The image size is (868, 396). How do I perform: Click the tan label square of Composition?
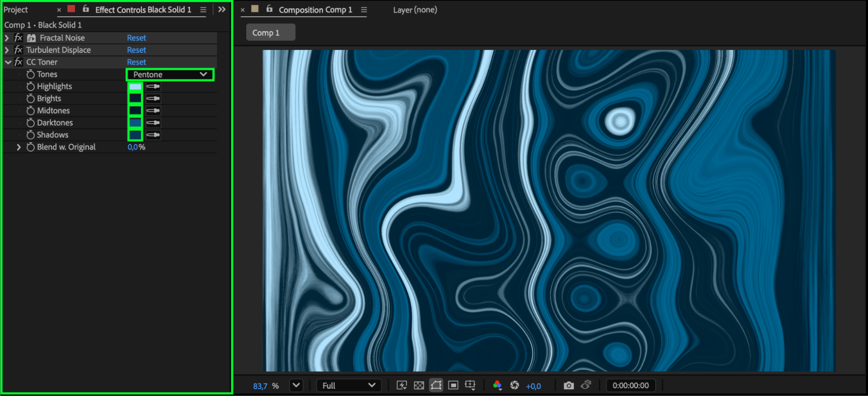coord(255,9)
